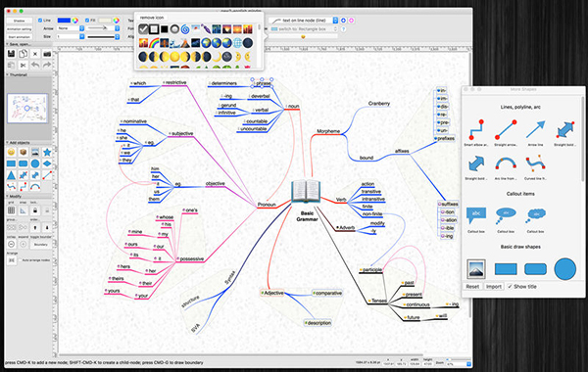This screenshot has width=588, height=372.
Task: Select the Basic Grammar book node
Action: coord(307,192)
